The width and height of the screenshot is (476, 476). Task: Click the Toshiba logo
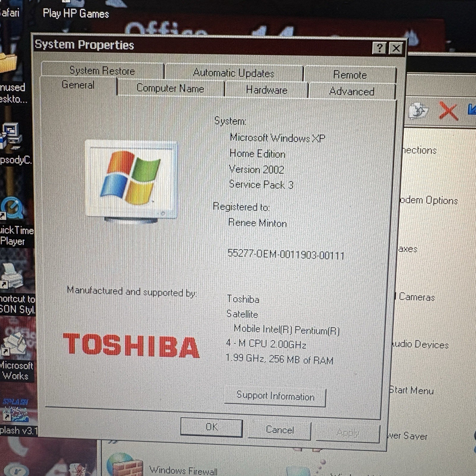pos(131,345)
